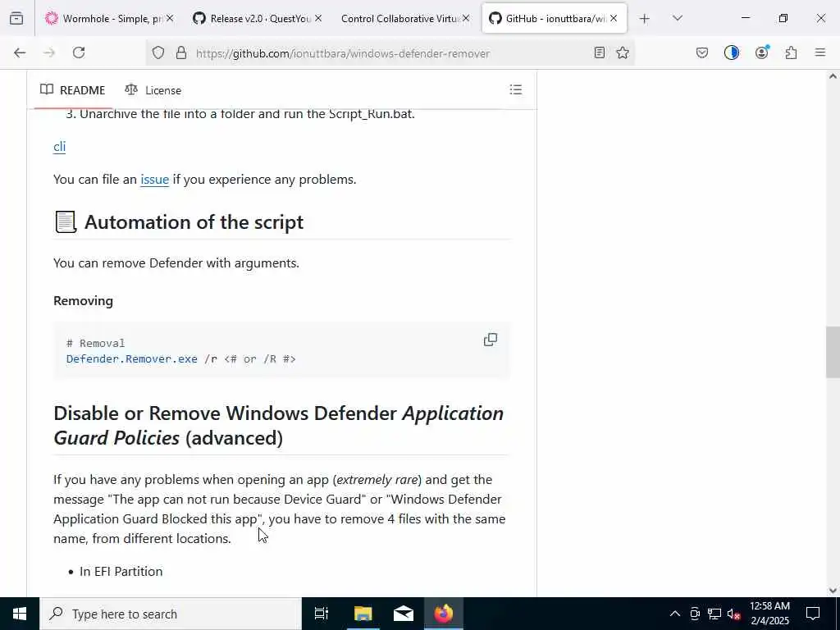Copy the Removal code snippet

pos(491,340)
